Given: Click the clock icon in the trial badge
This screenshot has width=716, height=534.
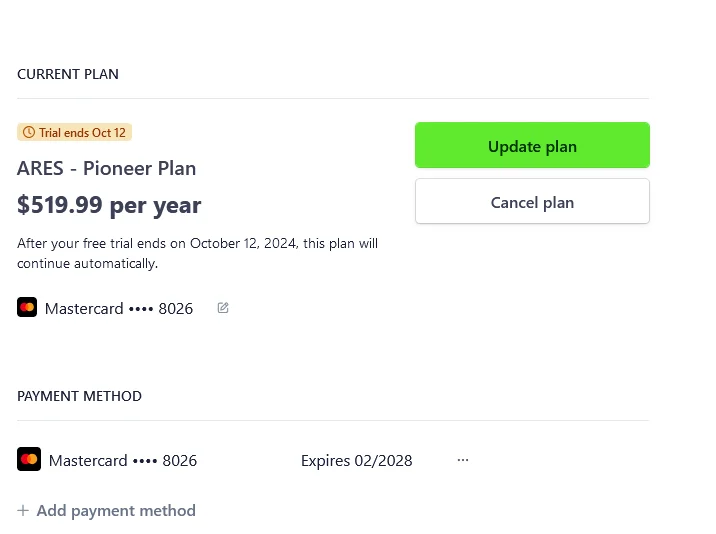Looking at the screenshot, I should pos(29,132).
